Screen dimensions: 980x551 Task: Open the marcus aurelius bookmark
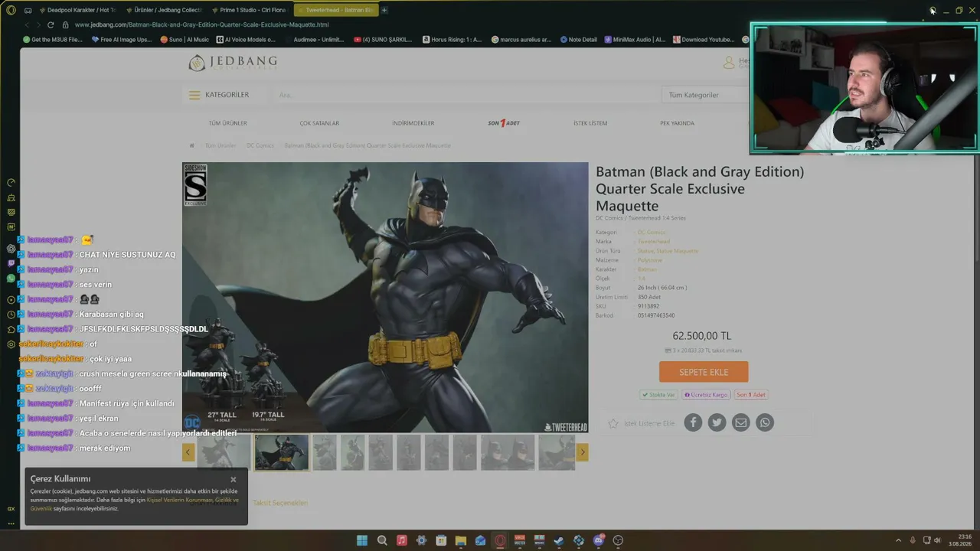click(521, 40)
